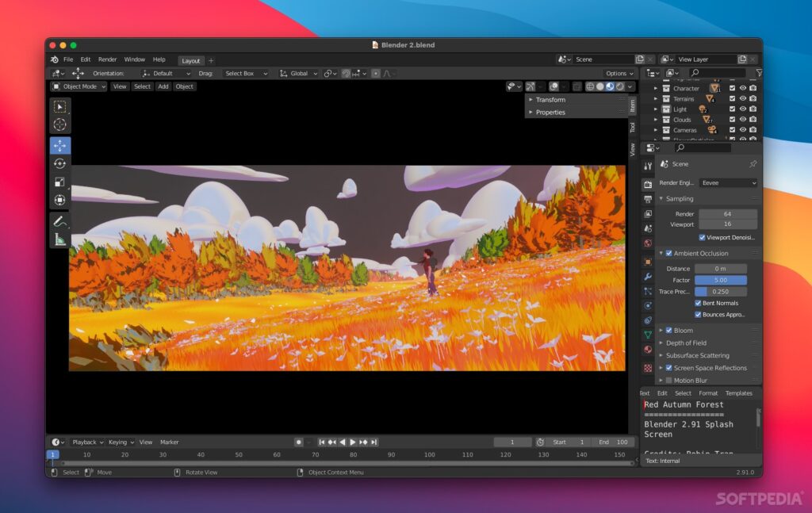The width and height of the screenshot is (812, 513).
Task: Jump to the start frame
Action: 322,442
